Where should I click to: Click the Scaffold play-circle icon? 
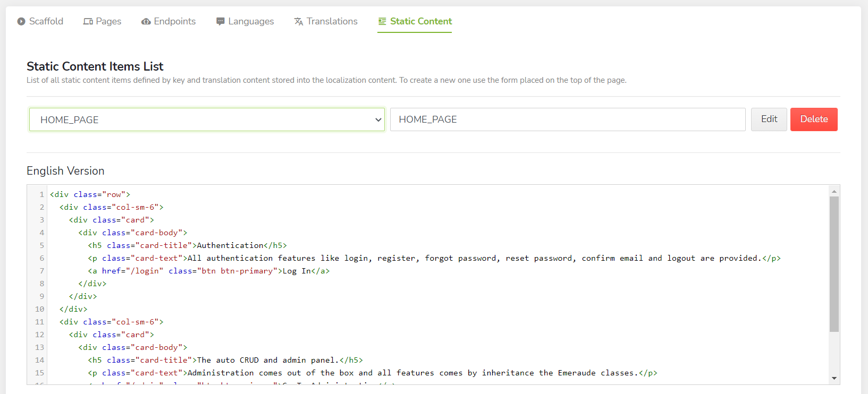click(x=21, y=22)
